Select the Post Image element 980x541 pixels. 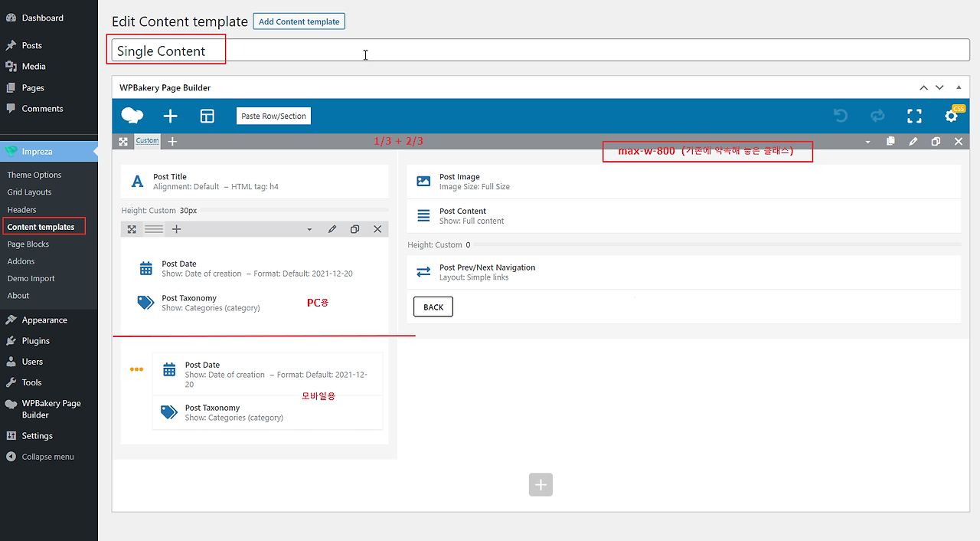pyautogui.click(x=684, y=182)
